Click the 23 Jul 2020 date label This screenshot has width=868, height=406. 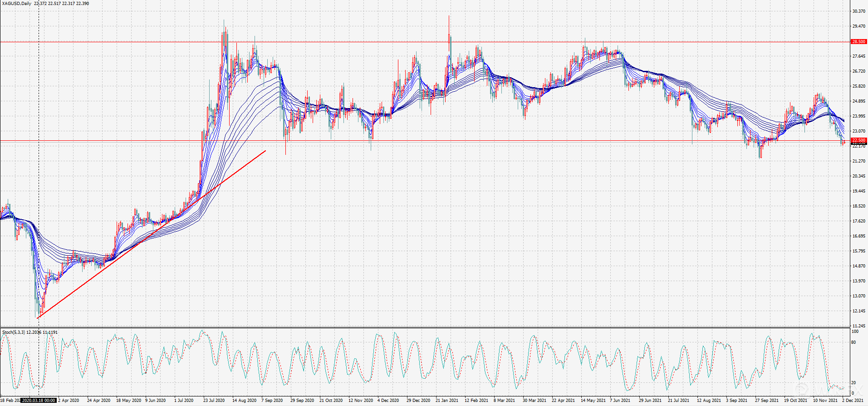pyautogui.click(x=214, y=401)
